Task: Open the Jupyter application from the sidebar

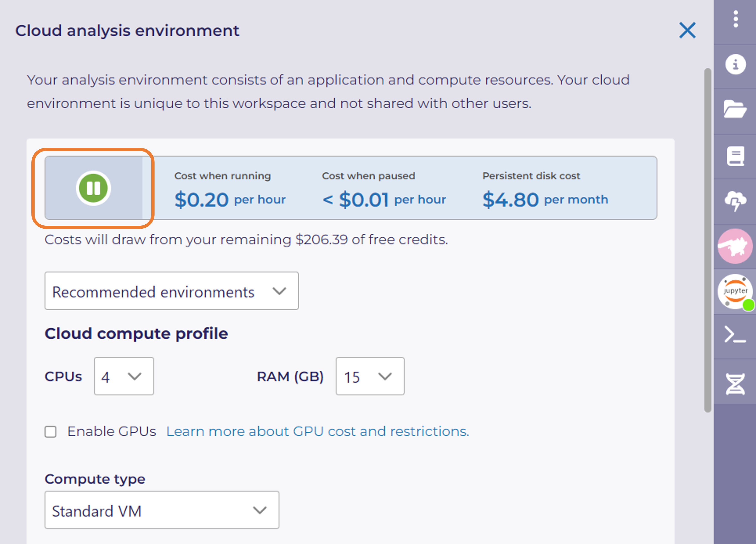Action: point(735,291)
